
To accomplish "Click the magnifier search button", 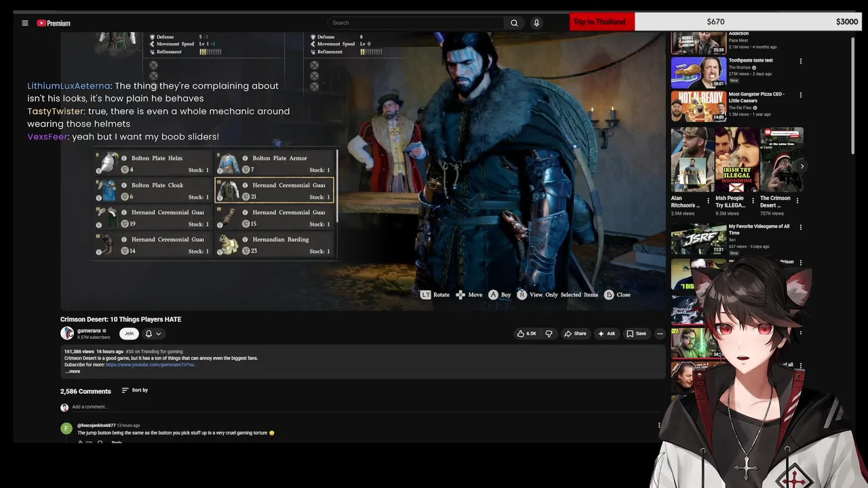I will coord(514,23).
